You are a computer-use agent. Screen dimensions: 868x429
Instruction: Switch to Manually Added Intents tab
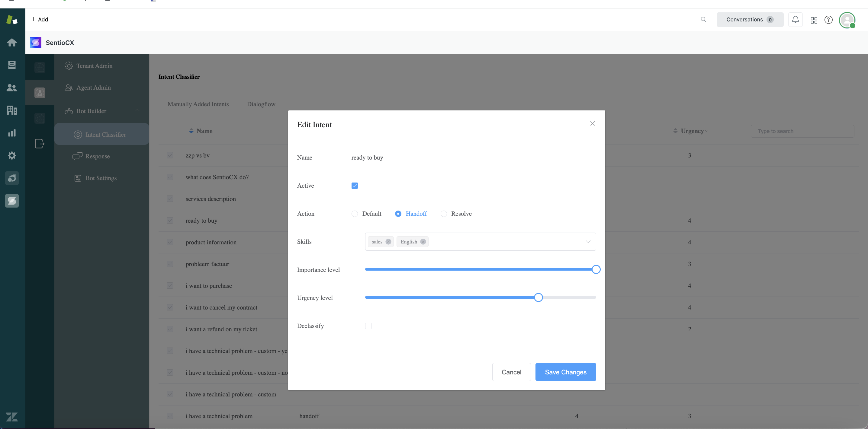click(198, 104)
